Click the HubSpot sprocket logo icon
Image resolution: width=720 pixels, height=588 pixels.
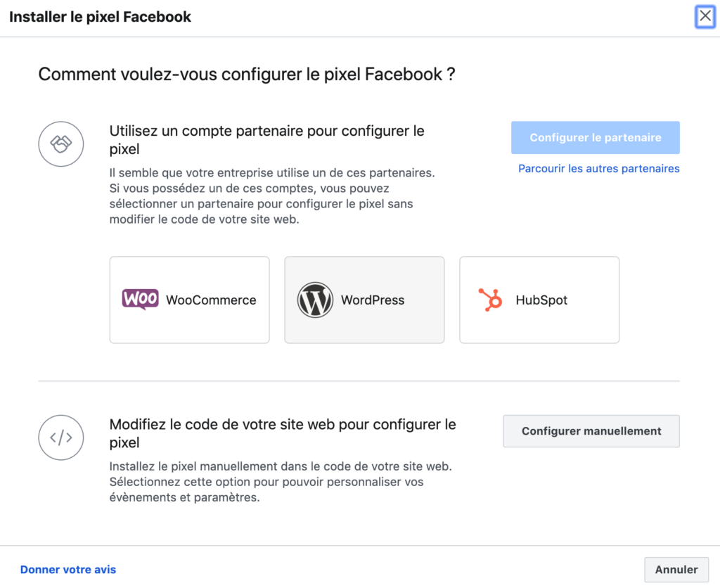(489, 300)
